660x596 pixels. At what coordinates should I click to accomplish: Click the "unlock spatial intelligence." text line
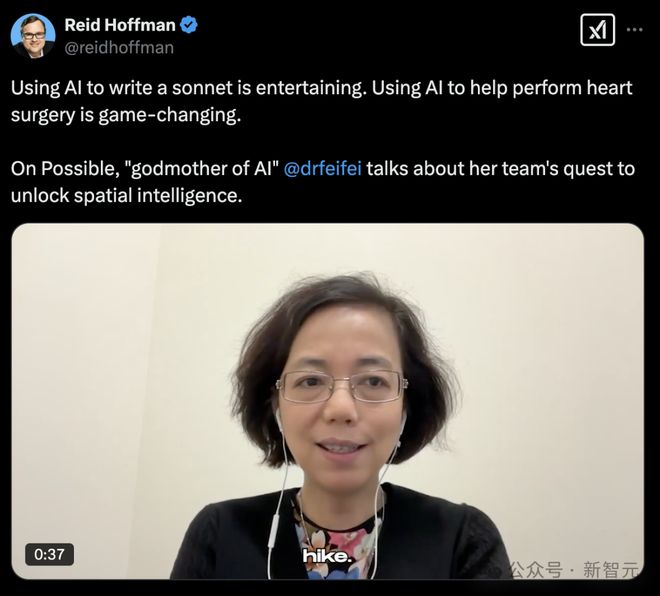tap(127, 195)
